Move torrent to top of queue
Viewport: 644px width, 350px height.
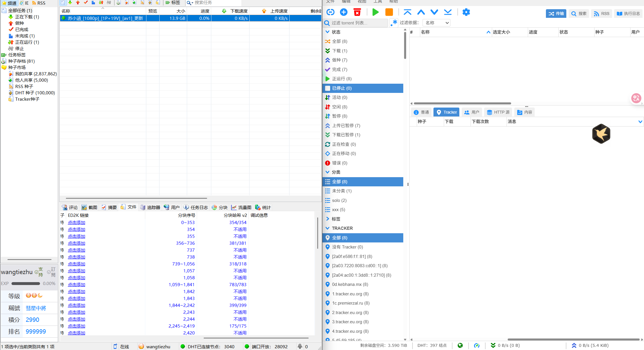pyautogui.click(x=407, y=12)
